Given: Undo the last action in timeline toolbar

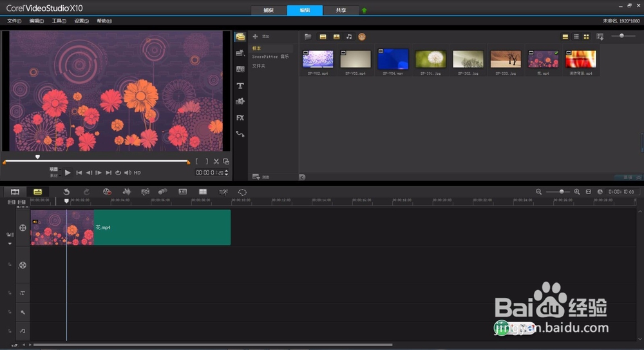Looking at the screenshot, I should tap(66, 191).
